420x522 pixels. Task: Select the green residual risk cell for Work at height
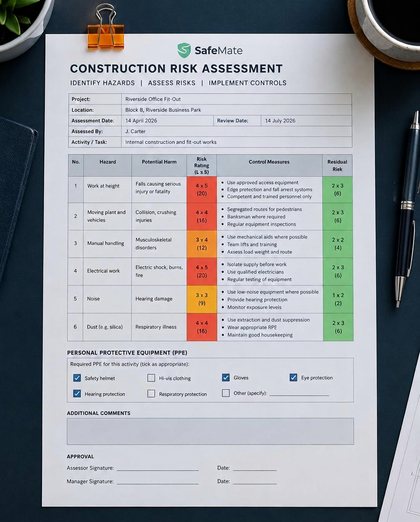[338, 189]
